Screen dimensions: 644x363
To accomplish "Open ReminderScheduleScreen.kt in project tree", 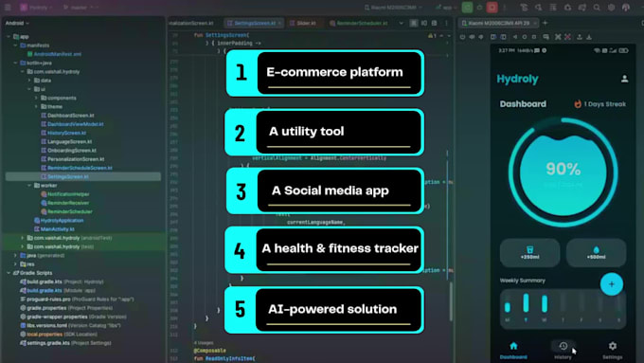I will [77, 168].
